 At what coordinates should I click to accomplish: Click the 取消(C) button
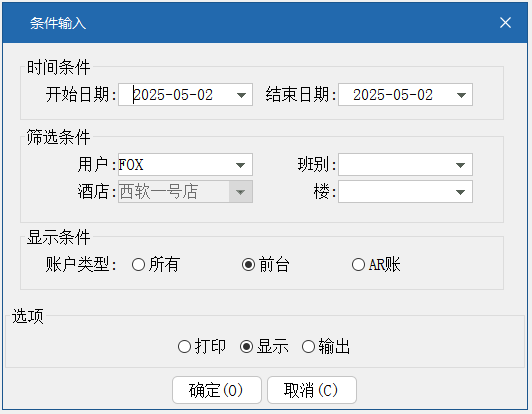pos(312,390)
